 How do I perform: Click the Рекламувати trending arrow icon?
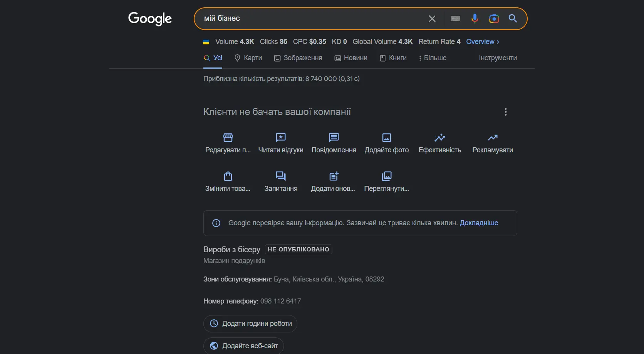(x=493, y=138)
